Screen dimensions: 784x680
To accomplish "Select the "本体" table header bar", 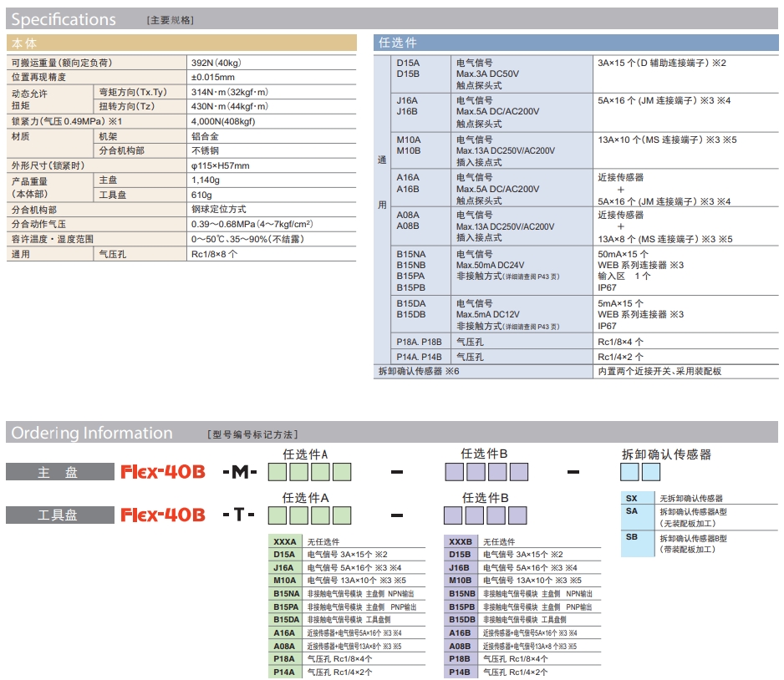I will point(181,43).
